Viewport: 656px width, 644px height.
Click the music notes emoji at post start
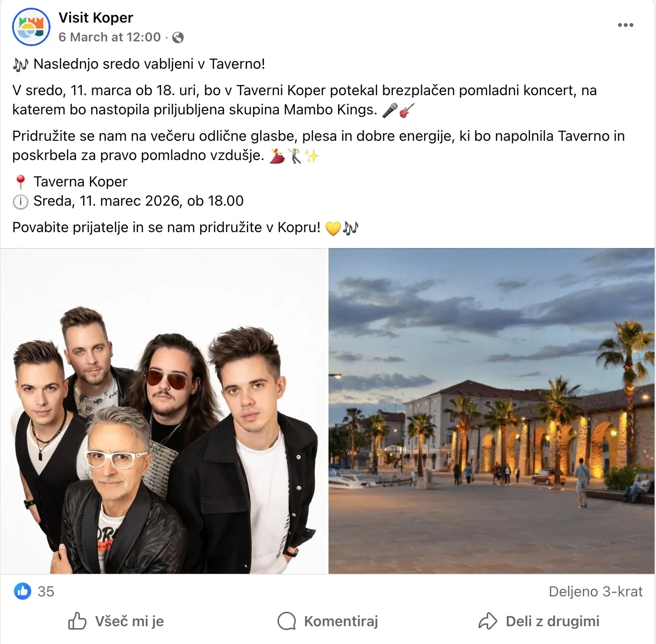pyautogui.click(x=21, y=64)
